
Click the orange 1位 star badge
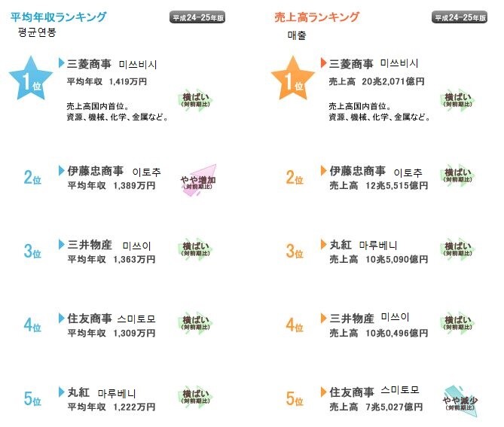tap(293, 78)
